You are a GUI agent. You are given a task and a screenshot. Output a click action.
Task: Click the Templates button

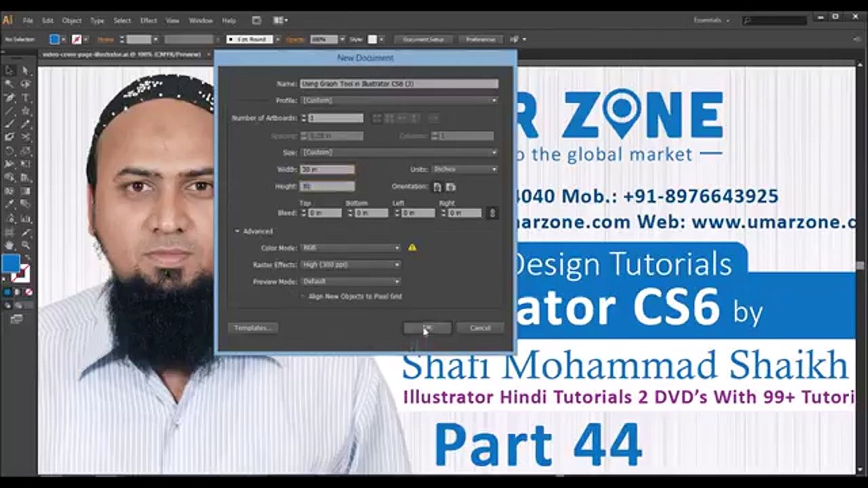tap(252, 328)
